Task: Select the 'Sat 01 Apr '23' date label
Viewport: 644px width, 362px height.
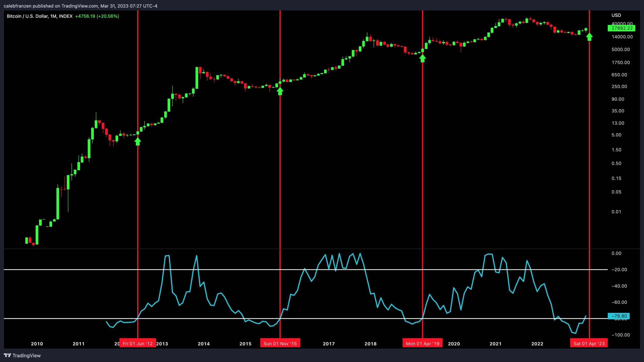Action: click(x=589, y=343)
